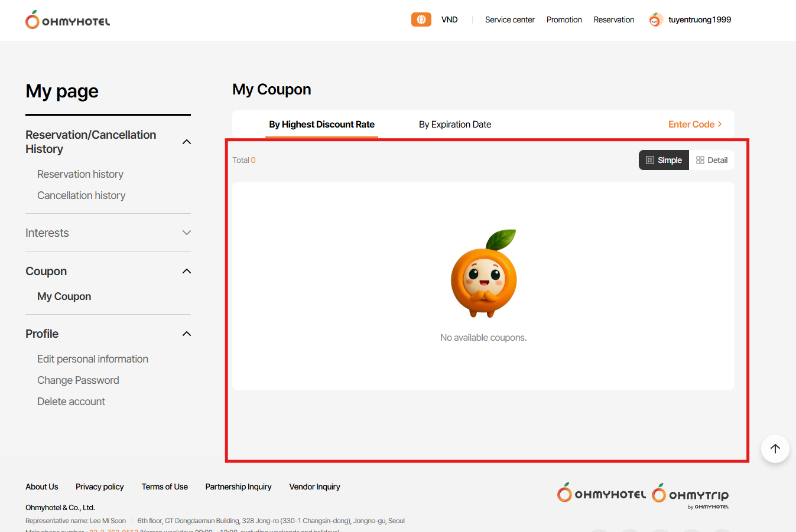Click the scroll-to-top arrow button

[775, 449]
